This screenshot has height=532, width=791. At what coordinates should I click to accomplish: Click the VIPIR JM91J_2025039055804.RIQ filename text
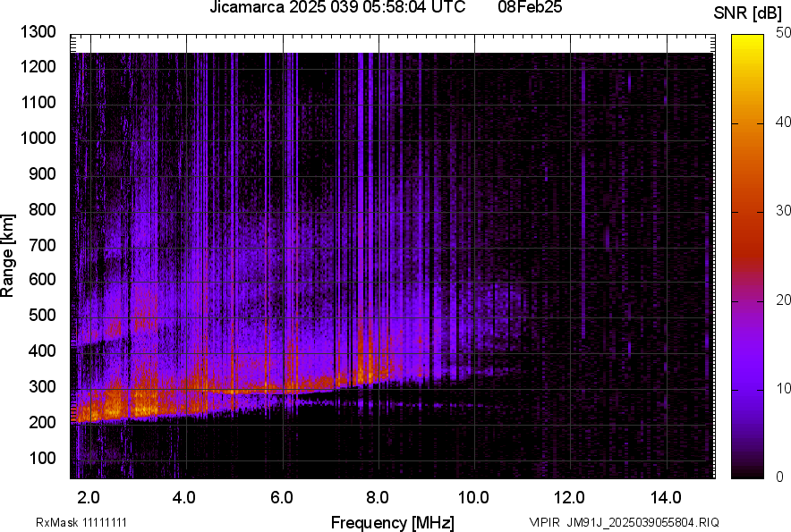[x=624, y=522]
